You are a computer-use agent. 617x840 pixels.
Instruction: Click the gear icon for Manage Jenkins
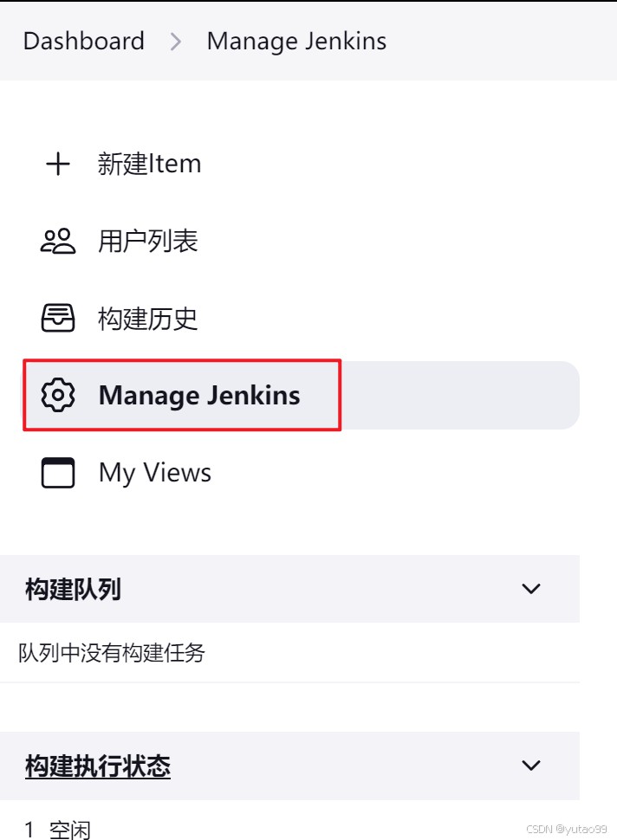click(x=58, y=396)
